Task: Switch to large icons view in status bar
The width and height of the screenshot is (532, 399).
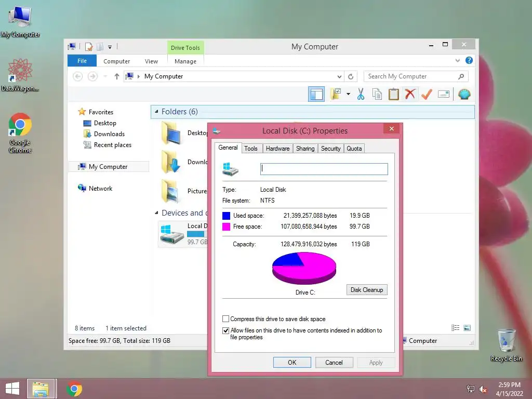Action: click(x=467, y=328)
